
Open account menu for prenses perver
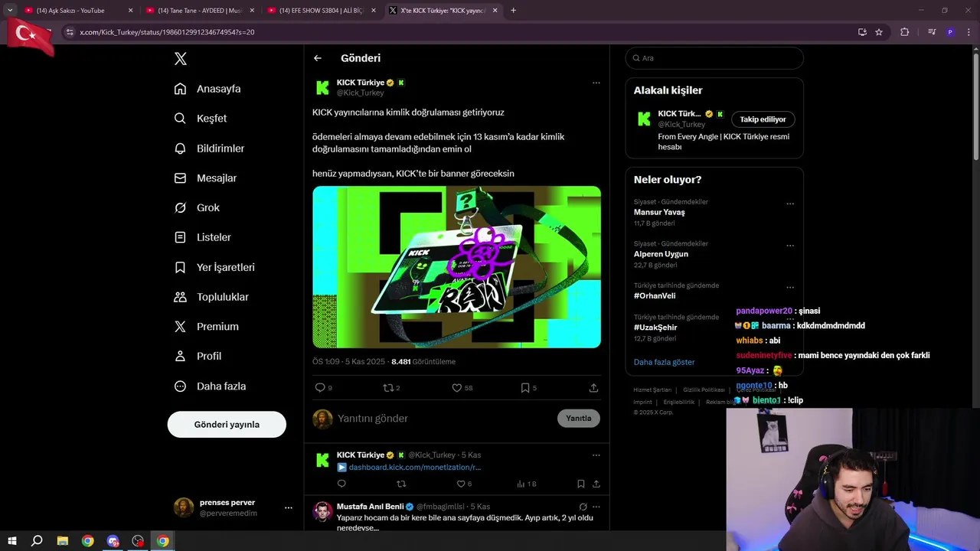tap(288, 507)
